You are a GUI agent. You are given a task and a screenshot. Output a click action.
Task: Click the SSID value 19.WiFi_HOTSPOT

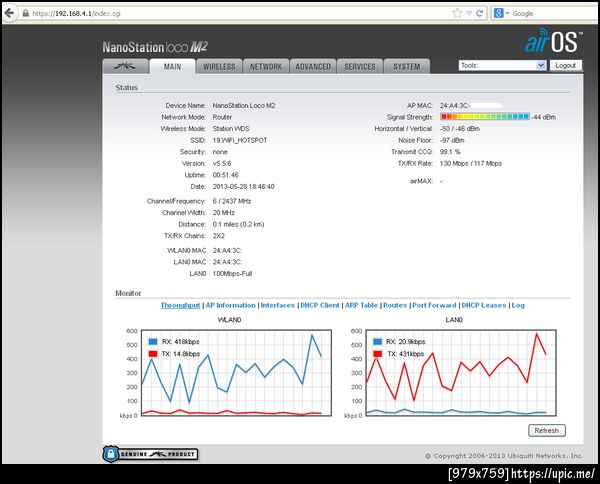click(240, 140)
